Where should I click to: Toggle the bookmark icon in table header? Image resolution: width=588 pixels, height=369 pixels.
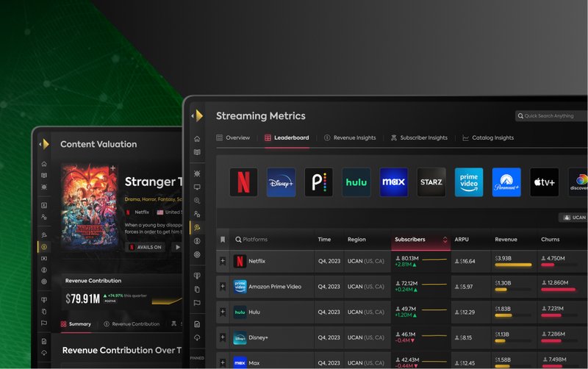223,239
